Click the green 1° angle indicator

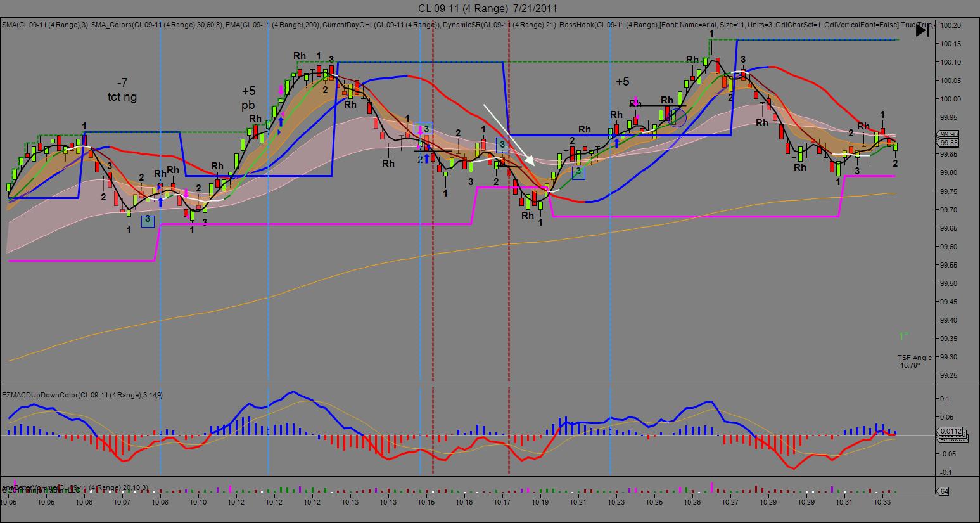[903, 336]
